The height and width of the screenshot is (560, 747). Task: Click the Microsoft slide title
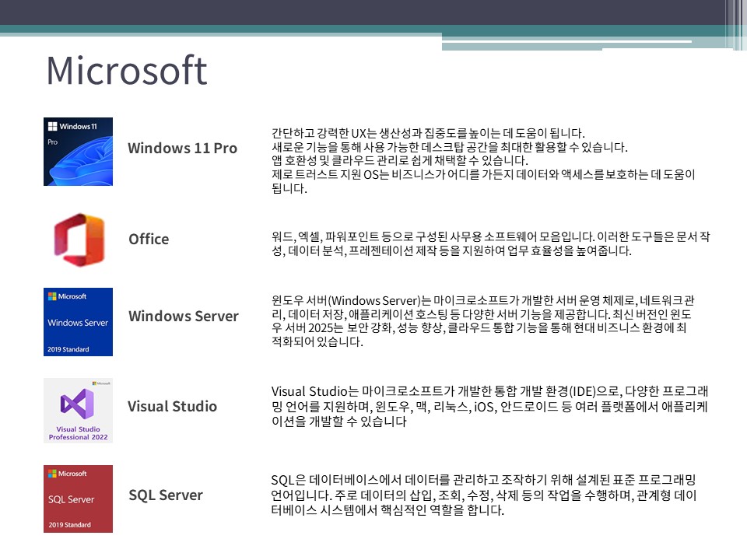(127, 71)
